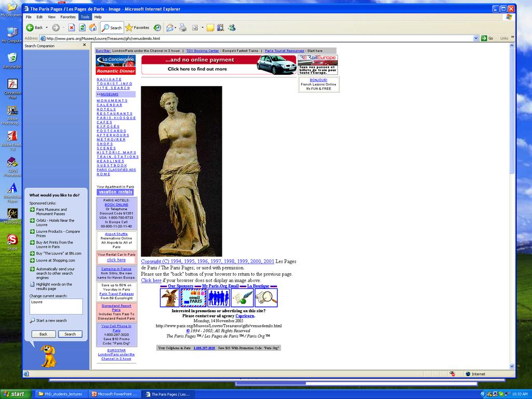The width and height of the screenshot is (532, 399).
Task: Click the taskbar clock showing 10:33 AM
Action: pos(520,394)
